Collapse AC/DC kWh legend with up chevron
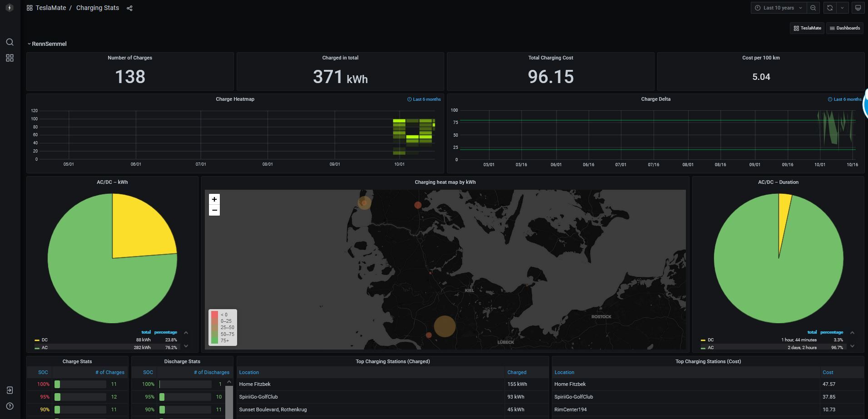 point(186,333)
